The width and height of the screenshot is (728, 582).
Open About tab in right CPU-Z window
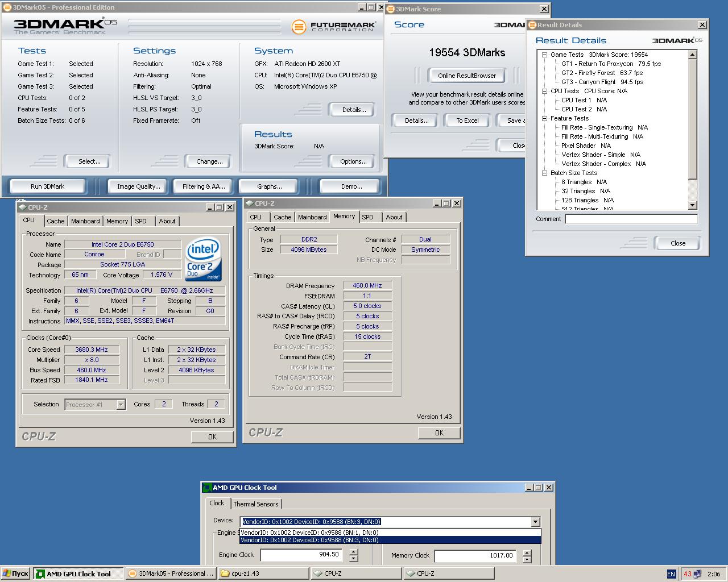click(x=394, y=217)
